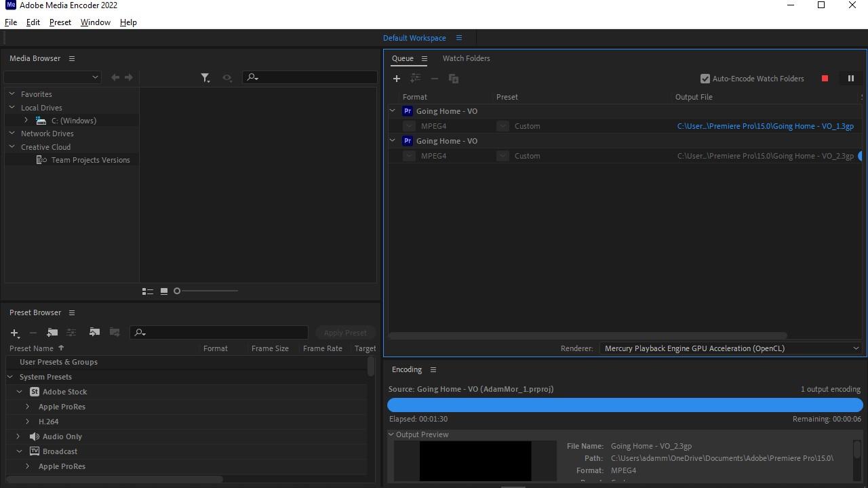Go back in Media Browser history
Image resolution: width=868 pixels, height=488 pixels.
(115, 77)
